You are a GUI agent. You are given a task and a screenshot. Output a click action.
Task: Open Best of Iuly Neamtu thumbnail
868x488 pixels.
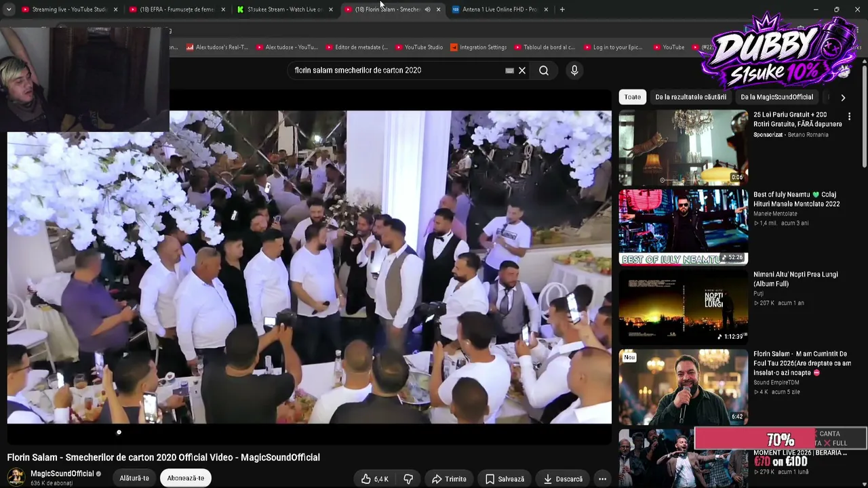tap(684, 227)
